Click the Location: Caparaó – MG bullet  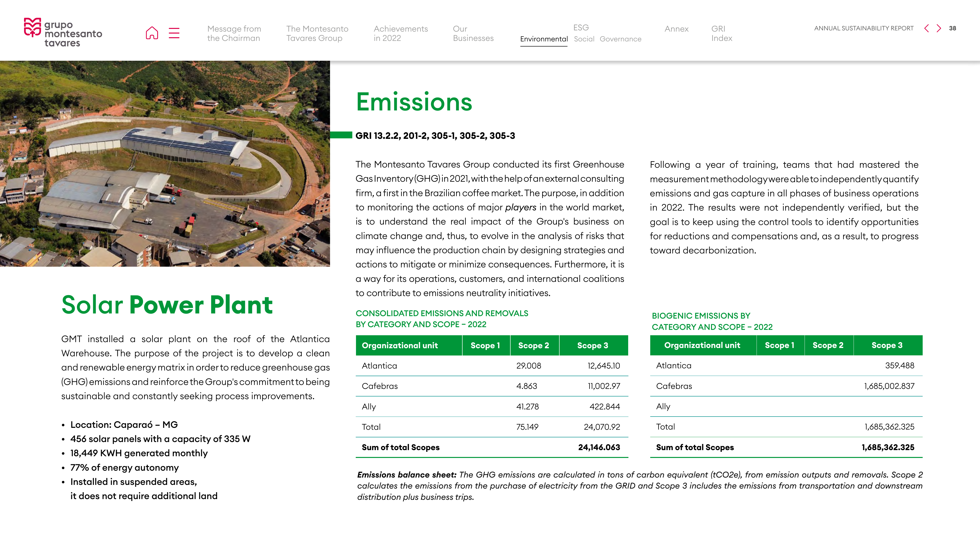124,425
